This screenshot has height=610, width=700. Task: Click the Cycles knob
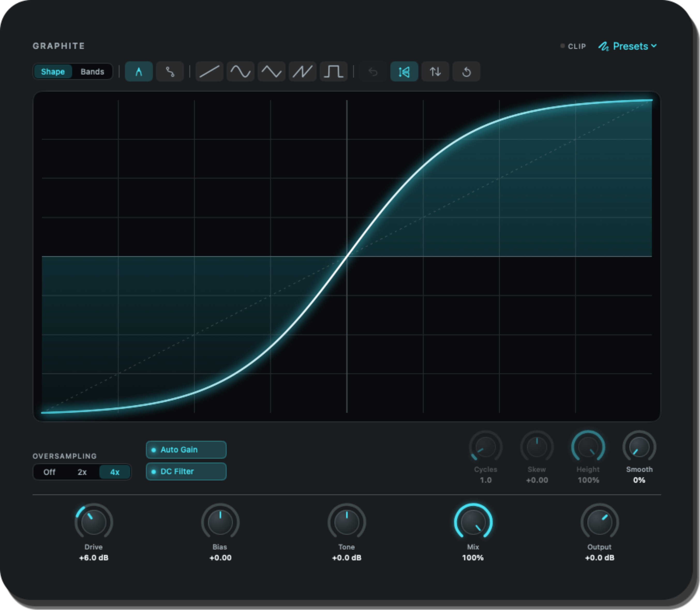coord(486,447)
